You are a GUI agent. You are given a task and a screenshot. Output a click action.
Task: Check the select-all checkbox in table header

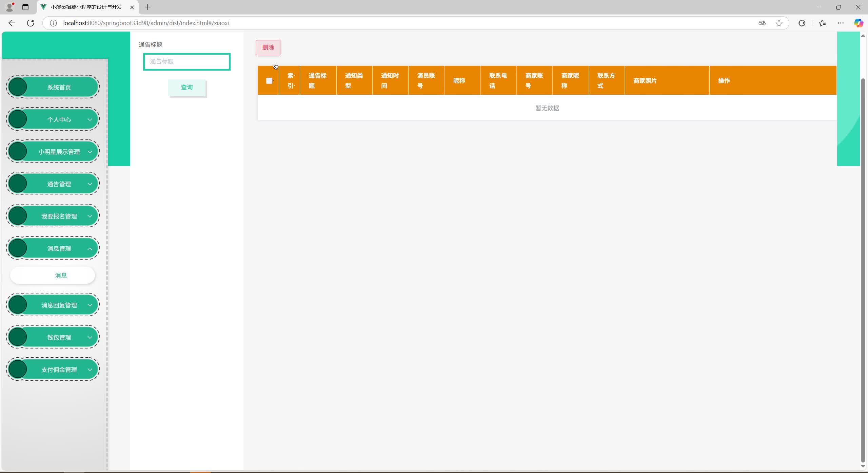click(269, 81)
